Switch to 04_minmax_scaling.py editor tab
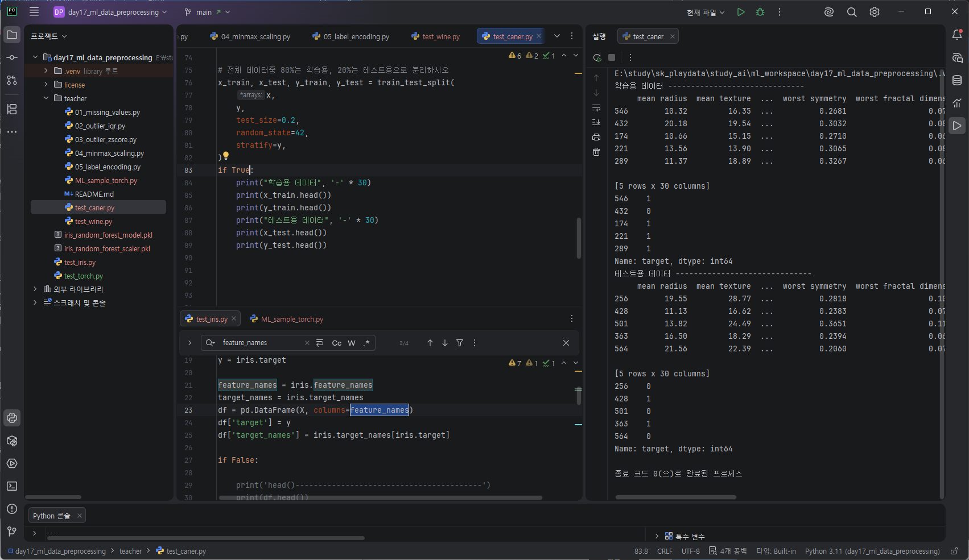The height and width of the screenshot is (560, 969). tap(250, 36)
